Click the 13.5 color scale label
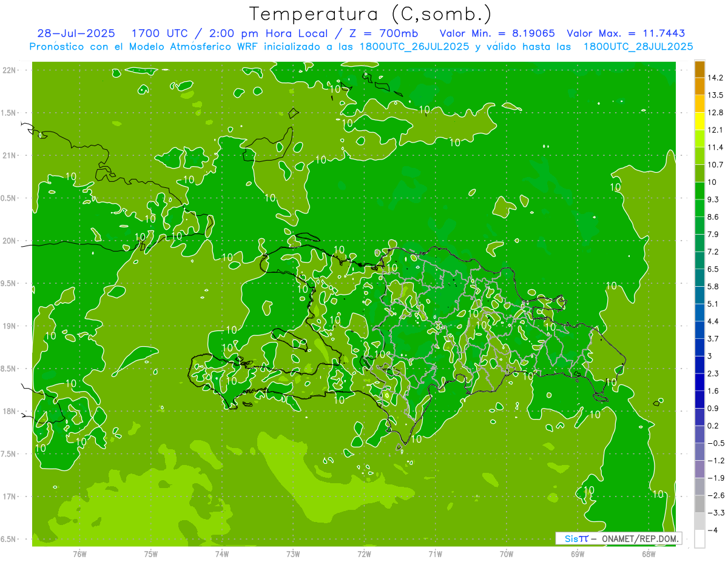728x562 pixels. [716, 95]
